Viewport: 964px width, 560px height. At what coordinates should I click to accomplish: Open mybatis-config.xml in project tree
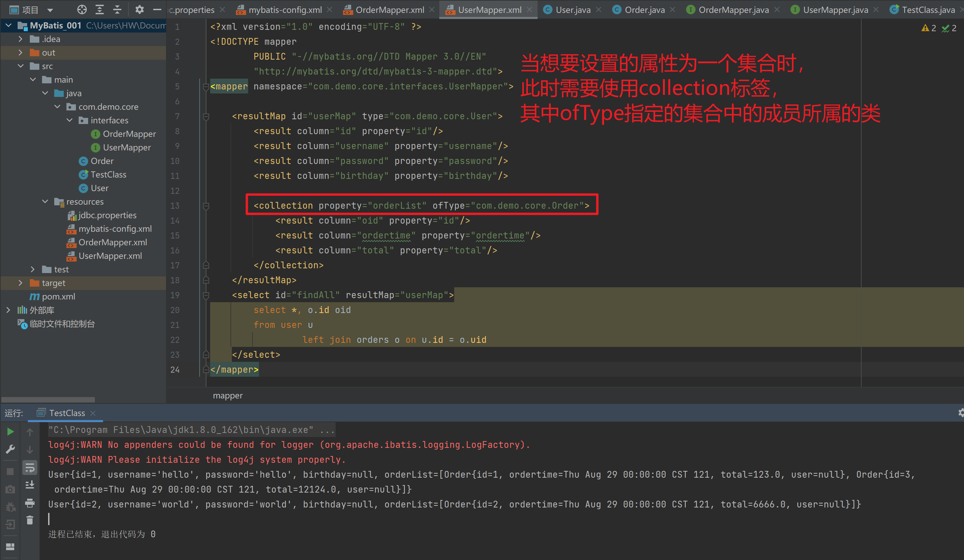point(115,229)
